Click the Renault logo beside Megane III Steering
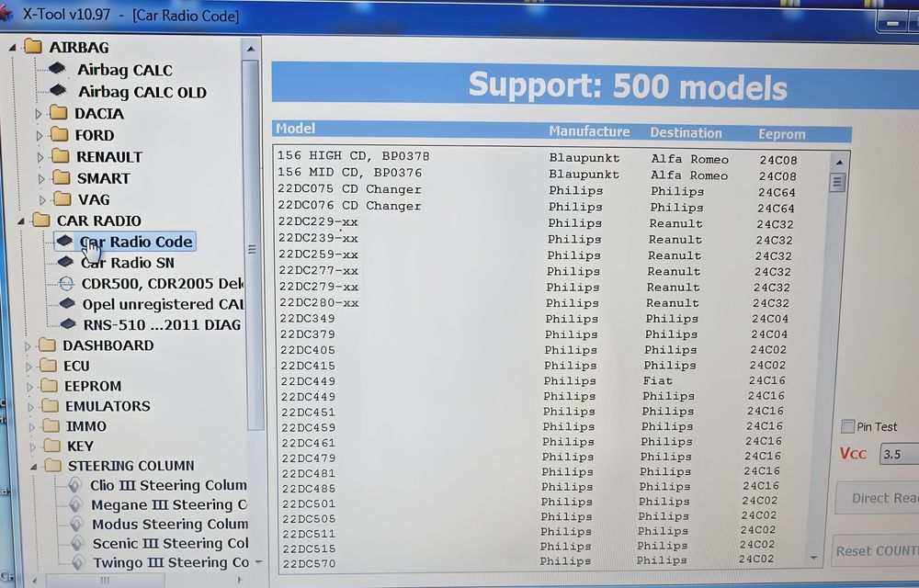 pos(75,504)
